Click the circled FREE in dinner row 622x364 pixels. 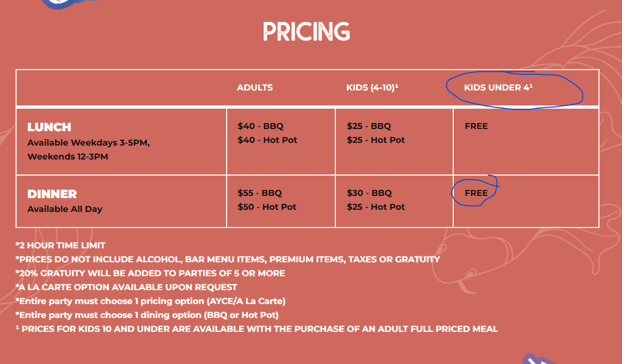(x=476, y=193)
